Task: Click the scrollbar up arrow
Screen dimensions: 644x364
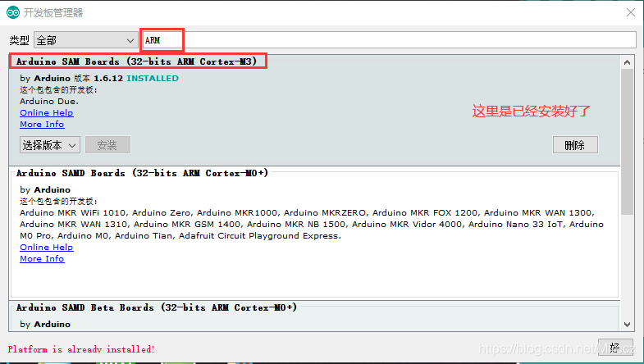Action: click(627, 62)
